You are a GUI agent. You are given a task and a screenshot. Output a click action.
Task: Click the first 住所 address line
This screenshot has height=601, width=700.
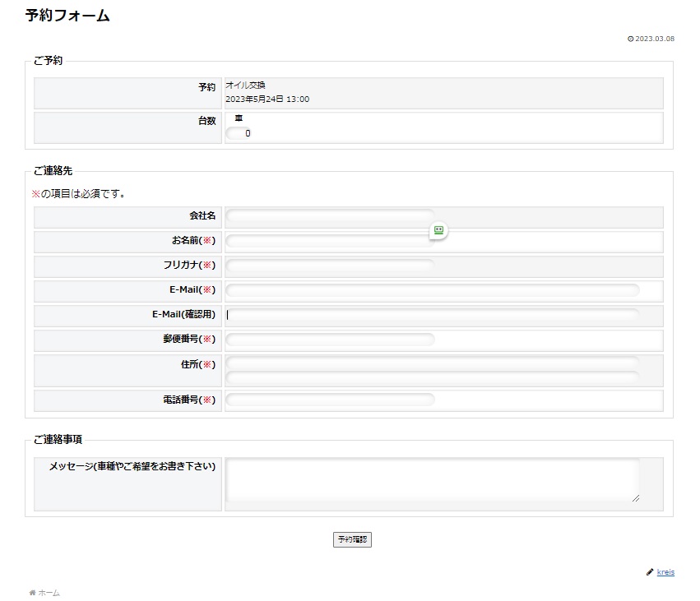pyautogui.click(x=432, y=363)
